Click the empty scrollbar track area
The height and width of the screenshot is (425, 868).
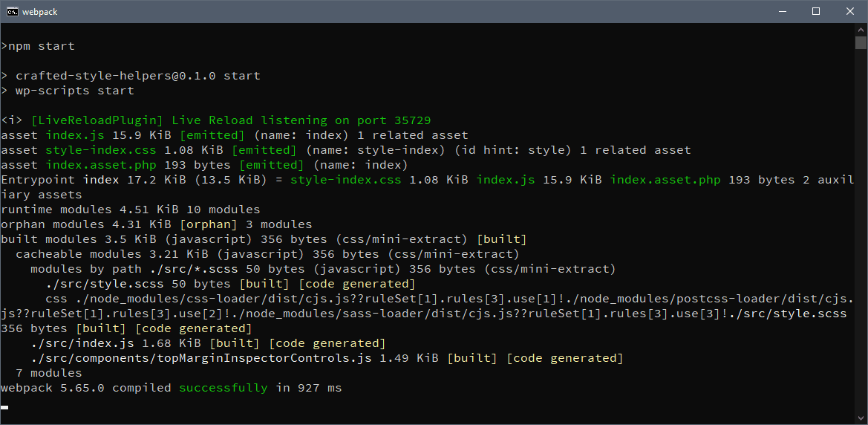[x=861, y=230]
